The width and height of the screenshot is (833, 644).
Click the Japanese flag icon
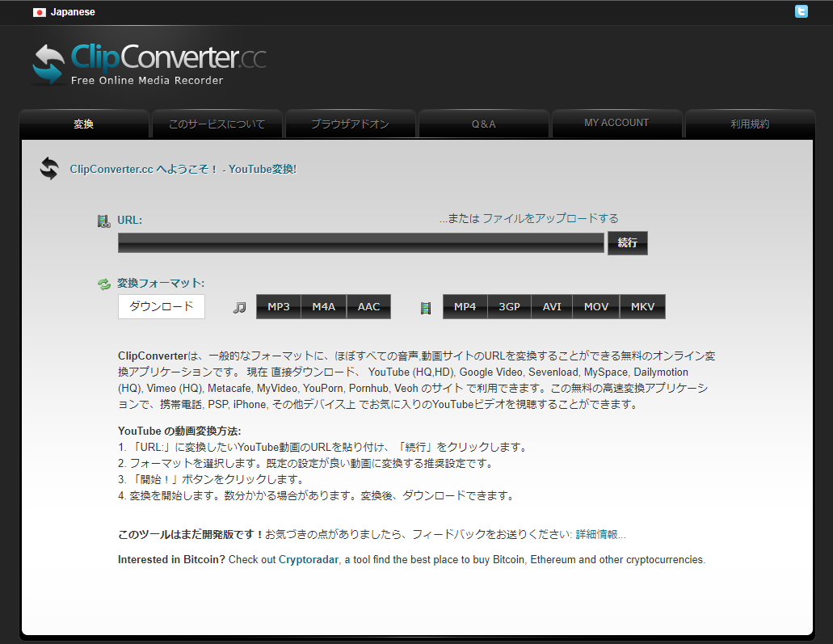(x=40, y=12)
